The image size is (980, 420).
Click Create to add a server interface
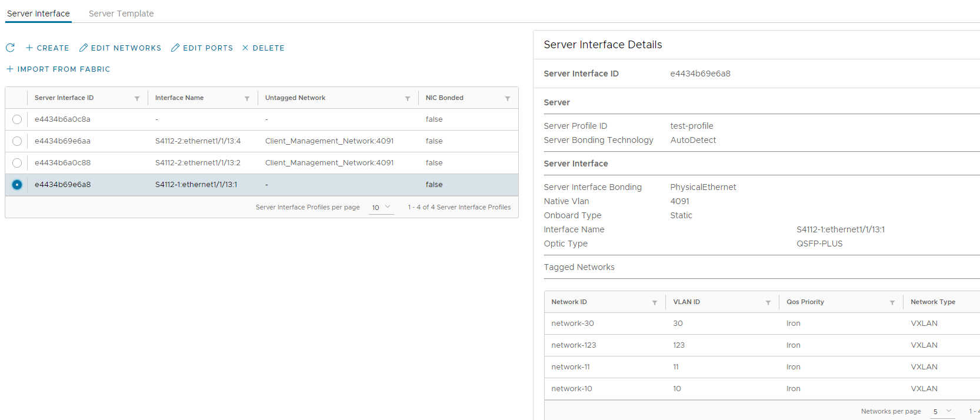point(47,48)
